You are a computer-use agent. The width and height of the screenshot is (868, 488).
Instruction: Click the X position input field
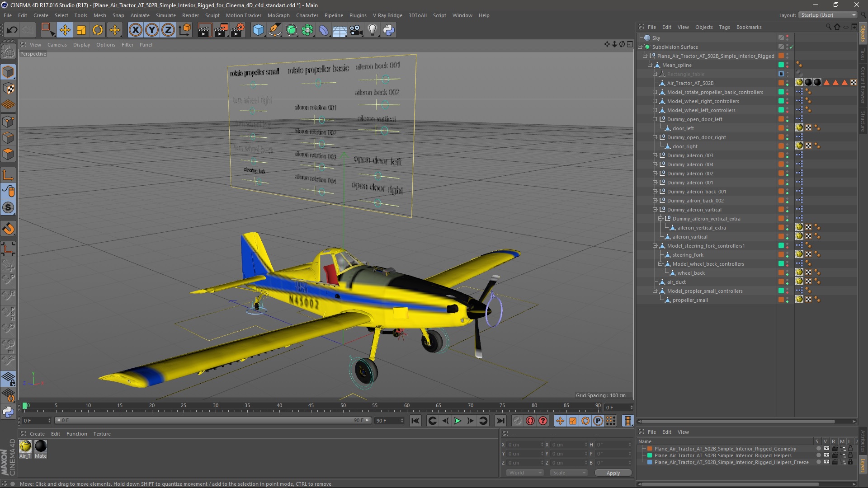point(524,445)
